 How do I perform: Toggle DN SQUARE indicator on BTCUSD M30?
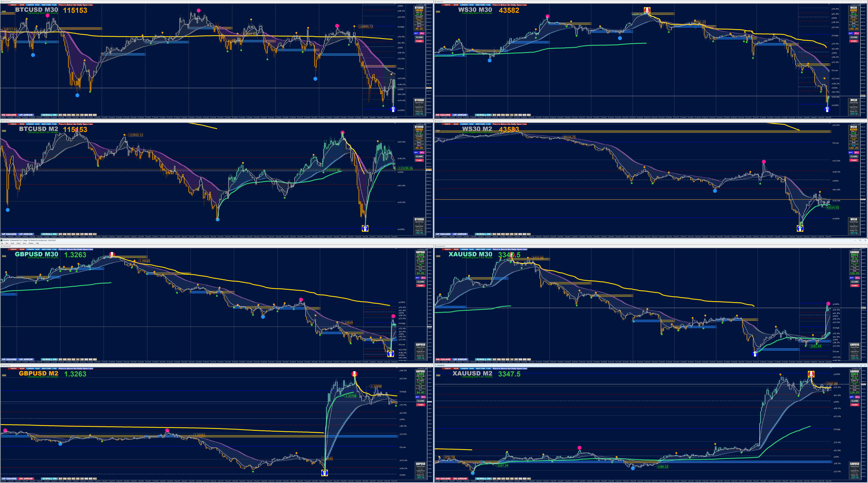click(x=9, y=115)
